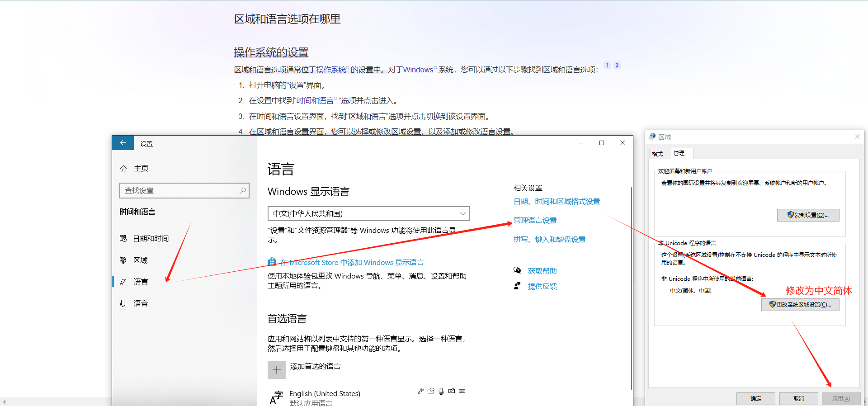
Task: Close the 区域 dialog with X
Action: point(857,137)
